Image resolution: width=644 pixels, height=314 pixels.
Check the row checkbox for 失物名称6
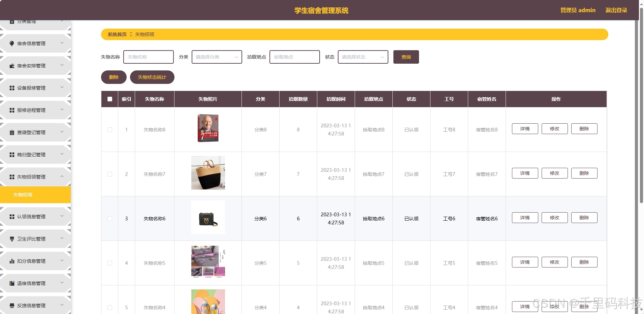tap(110, 219)
